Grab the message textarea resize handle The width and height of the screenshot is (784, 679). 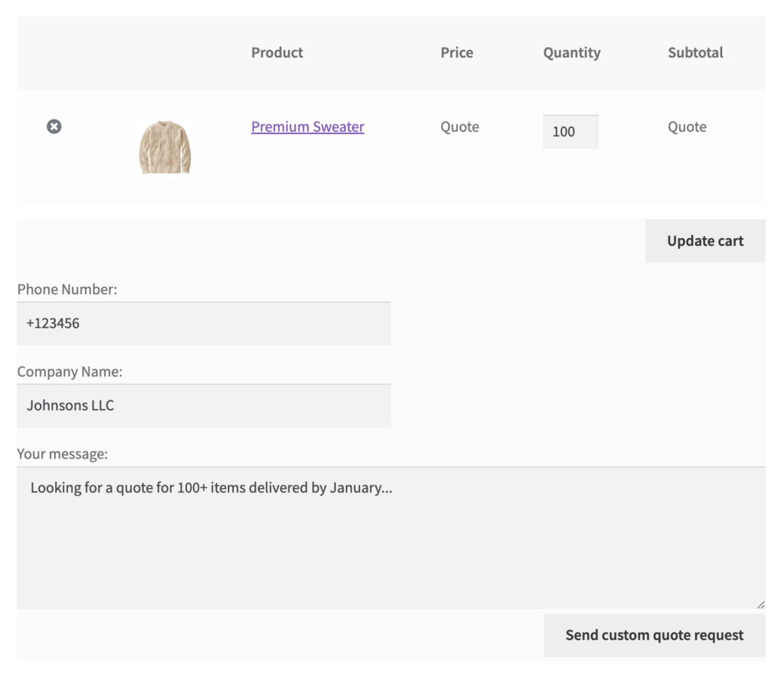coord(760,605)
